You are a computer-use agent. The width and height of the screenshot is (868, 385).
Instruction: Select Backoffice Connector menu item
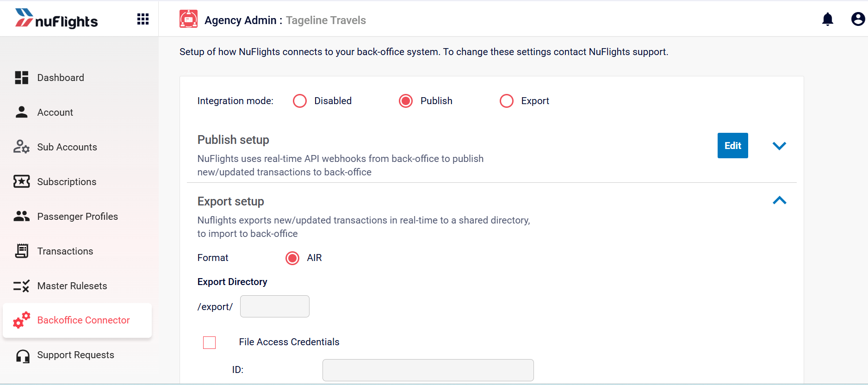tap(77, 320)
